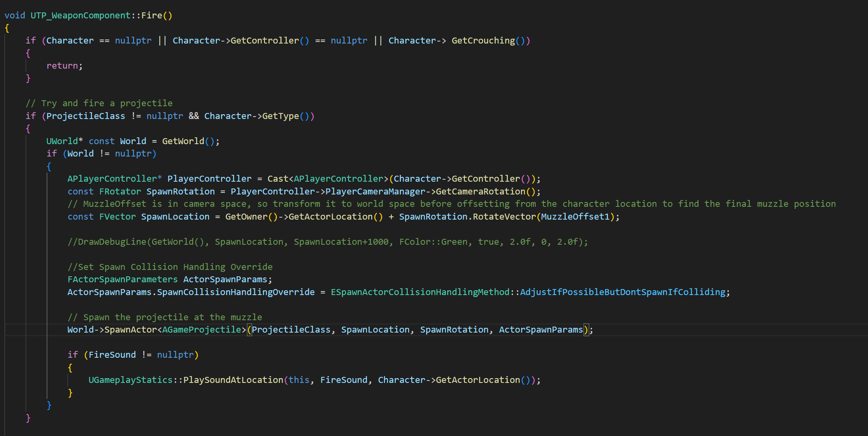Click the SpawnActor method name
This screenshot has height=436, width=868.
(x=131, y=330)
